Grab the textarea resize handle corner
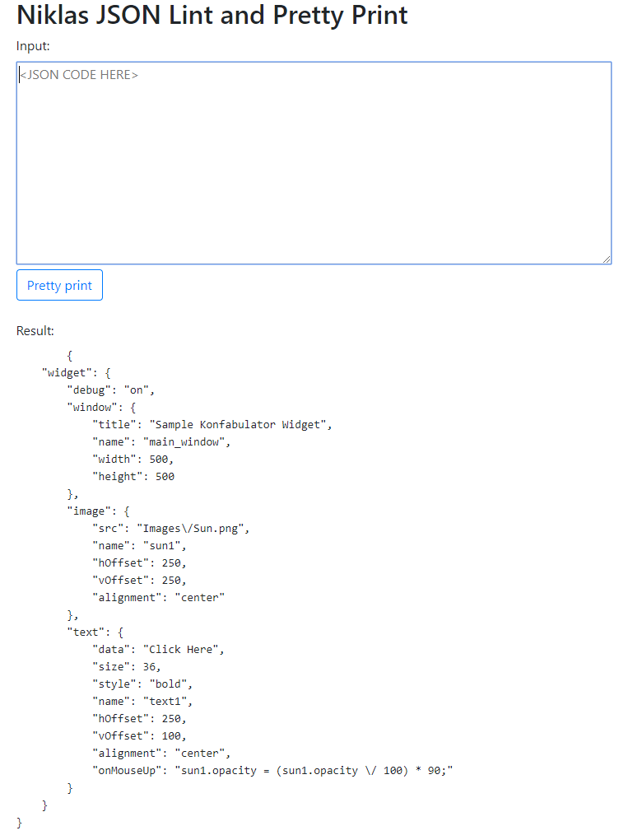The image size is (628, 840). (606, 259)
